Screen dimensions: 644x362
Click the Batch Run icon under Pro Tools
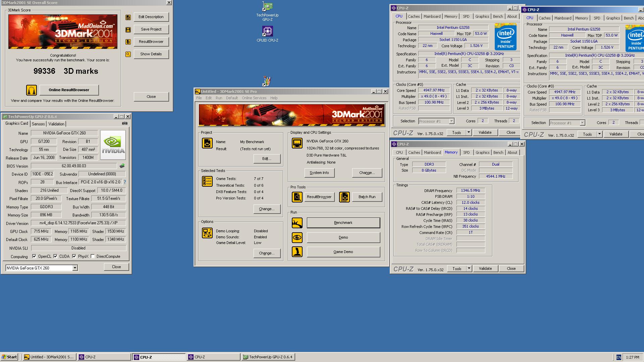click(344, 197)
